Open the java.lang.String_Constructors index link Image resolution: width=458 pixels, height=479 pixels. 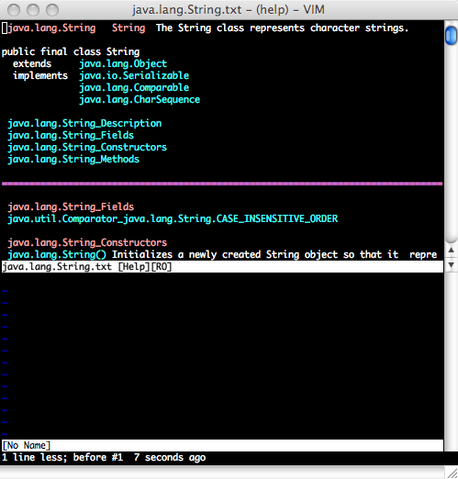(x=87, y=147)
